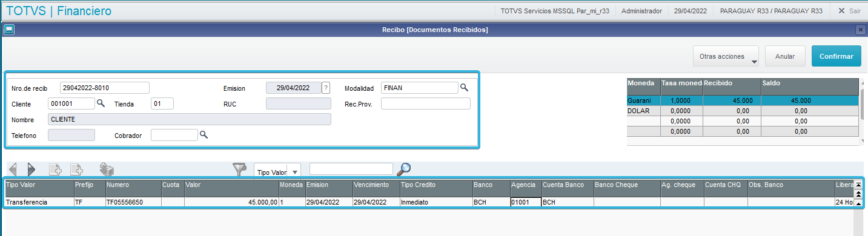Screen dimensions: 868x236
Task: Click the second add-document icon in toolbar
Action: [x=77, y=169]
